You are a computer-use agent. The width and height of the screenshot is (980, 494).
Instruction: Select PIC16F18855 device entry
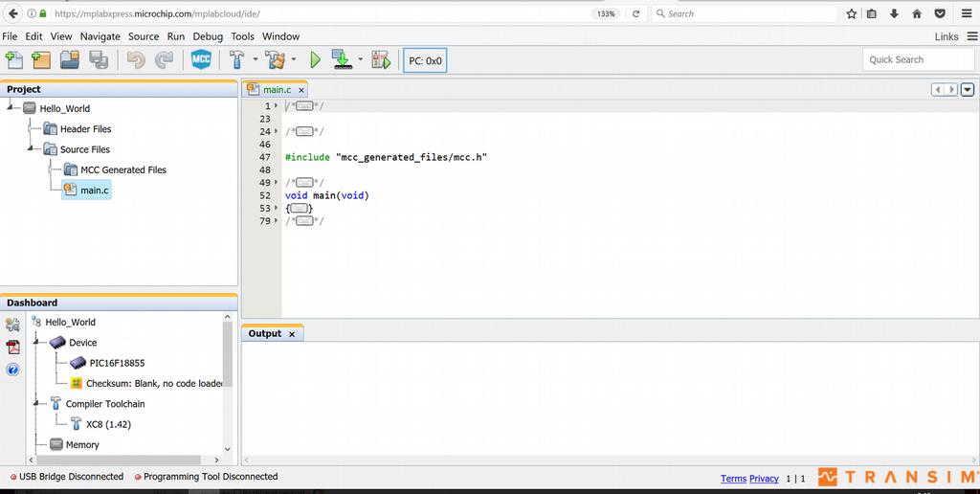point(117,363)
